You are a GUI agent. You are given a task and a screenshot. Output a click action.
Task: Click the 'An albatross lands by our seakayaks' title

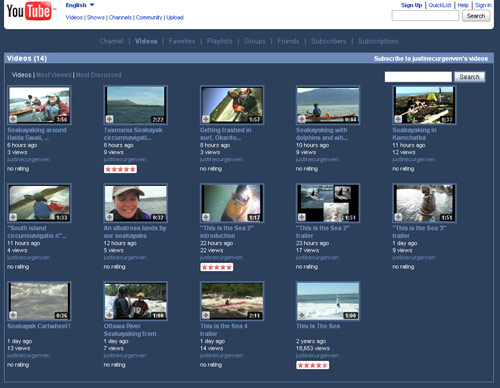(135, 232)
